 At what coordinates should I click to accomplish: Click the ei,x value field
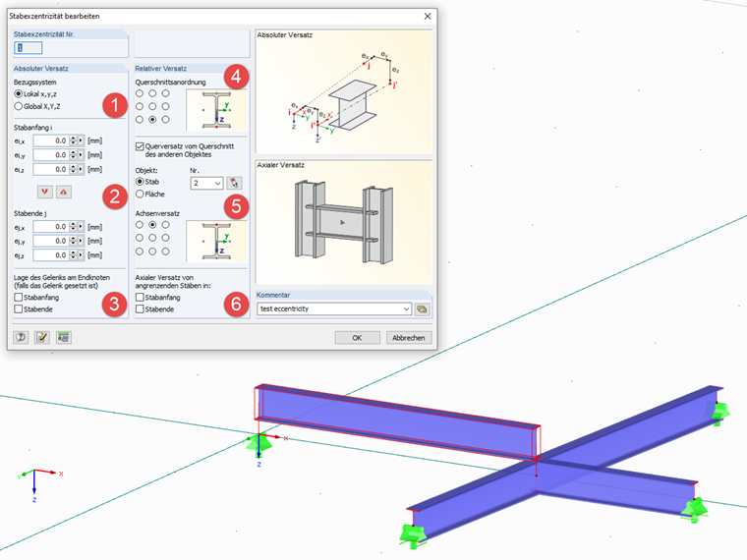[x=51, y=140]
